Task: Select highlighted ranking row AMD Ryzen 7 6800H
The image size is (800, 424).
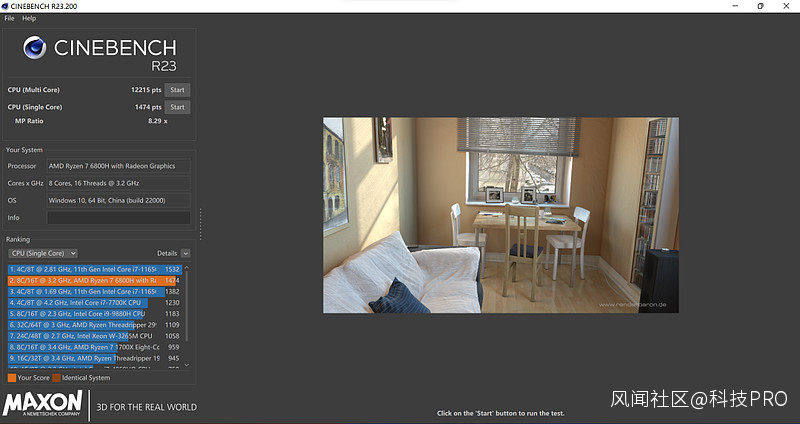Action: 94,280
